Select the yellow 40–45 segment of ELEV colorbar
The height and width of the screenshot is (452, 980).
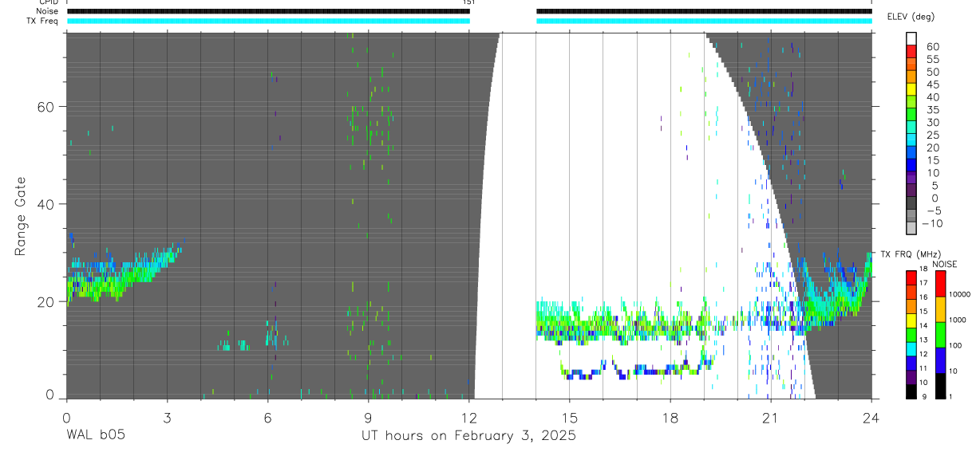911,91
